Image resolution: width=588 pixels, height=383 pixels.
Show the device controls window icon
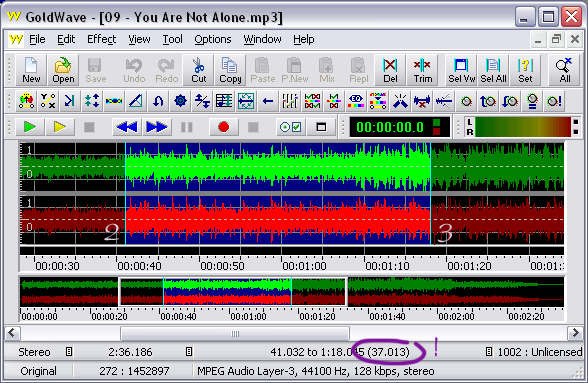[x=321, y=127]
